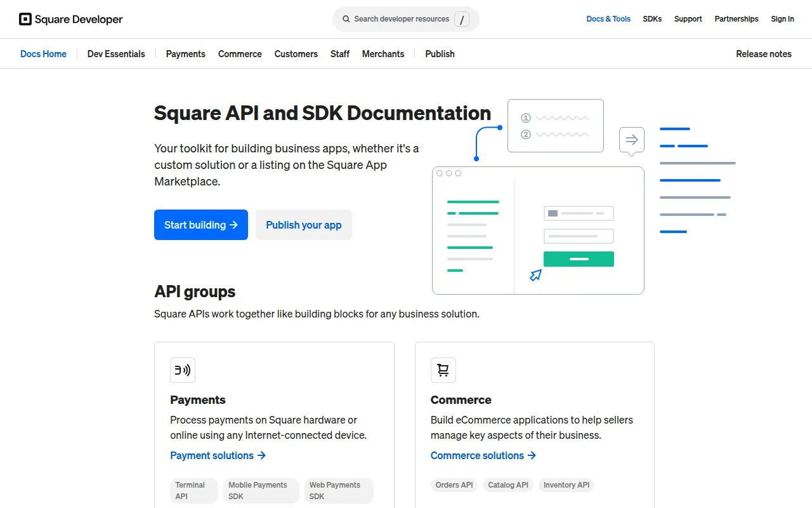Select the Sign In link
Screen dimensions: 812x508
coord(782,19)
